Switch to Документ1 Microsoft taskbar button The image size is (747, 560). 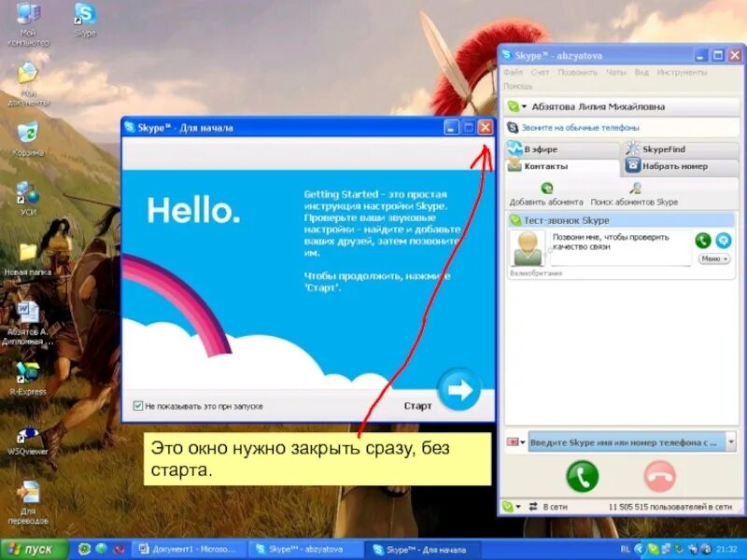(x=190, y=550)
